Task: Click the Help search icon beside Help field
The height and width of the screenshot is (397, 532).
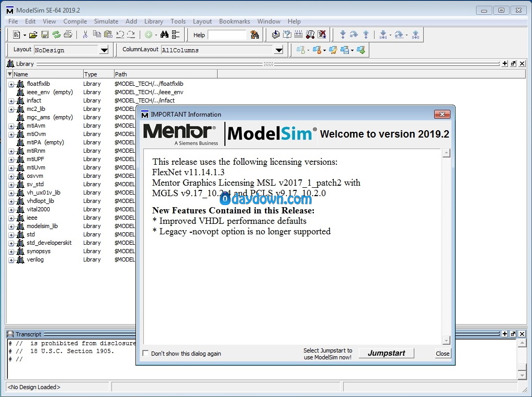Action: click(255, 35)
